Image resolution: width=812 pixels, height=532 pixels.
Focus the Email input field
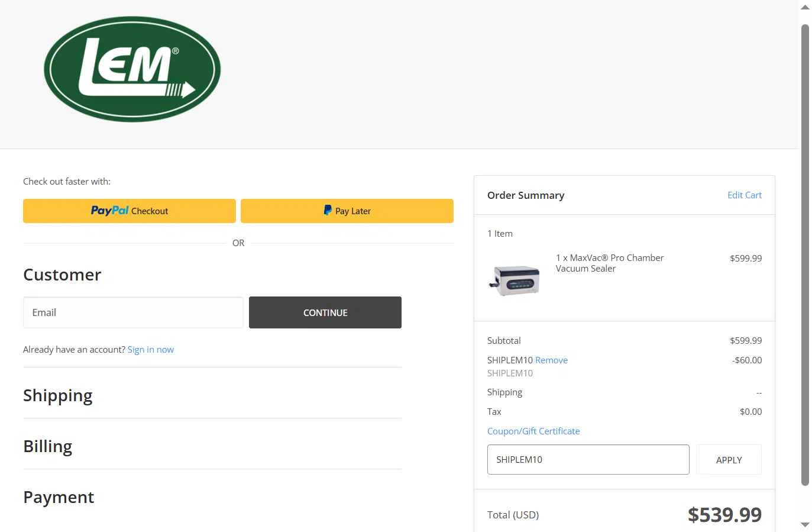(133, 312)
